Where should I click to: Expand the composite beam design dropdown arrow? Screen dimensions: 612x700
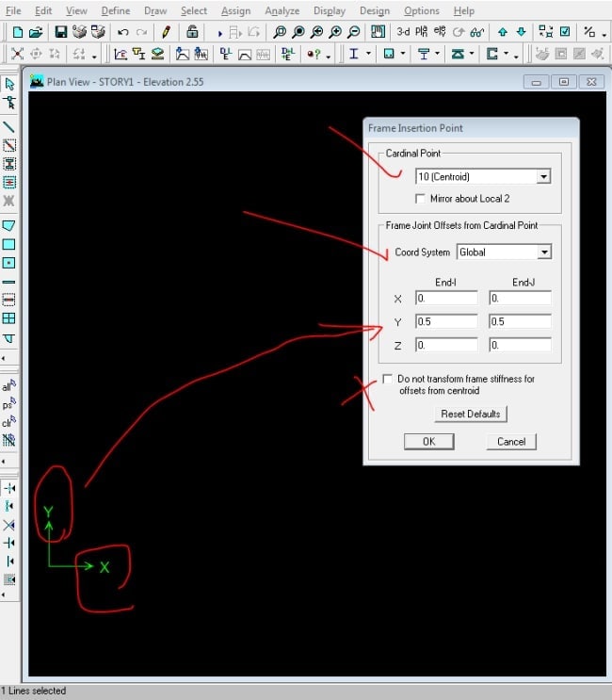coord(437,54)
